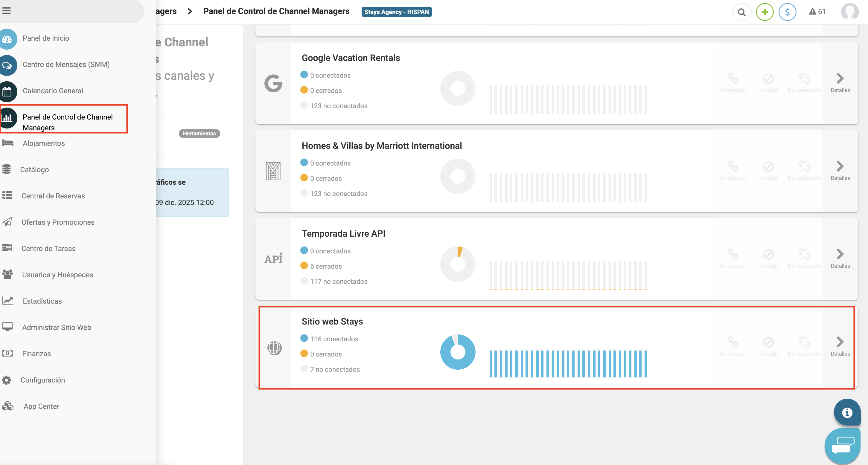868x465 pixels.
Task: Open Central de Reservas menu item
Action: (x=53, y=196)
